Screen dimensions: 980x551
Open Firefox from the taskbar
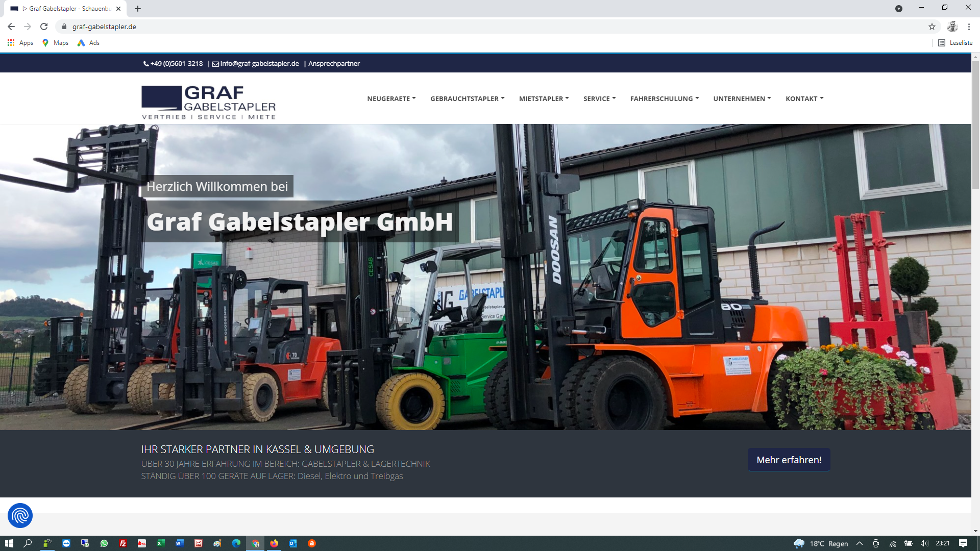274,543
